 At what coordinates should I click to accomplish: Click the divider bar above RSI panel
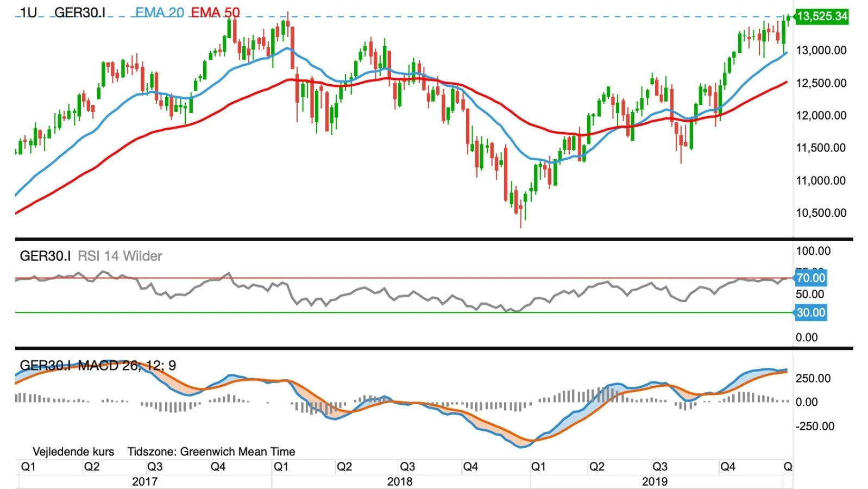434,239
